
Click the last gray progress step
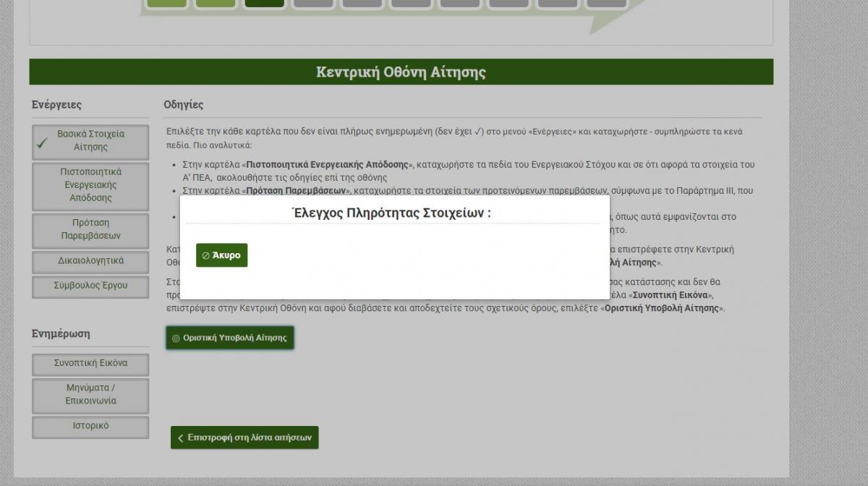coord(606,4)
